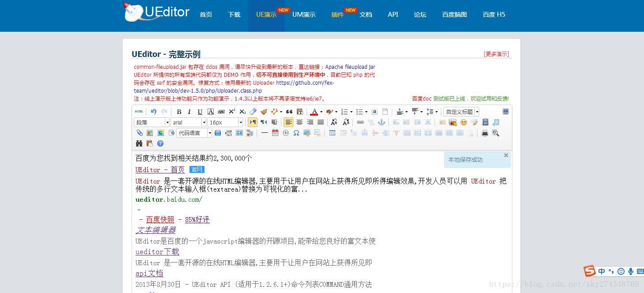Insert time with the clock icon
The width and height of the screenshot is (644, 293).
pyautogui.click(x=286, y=133)
